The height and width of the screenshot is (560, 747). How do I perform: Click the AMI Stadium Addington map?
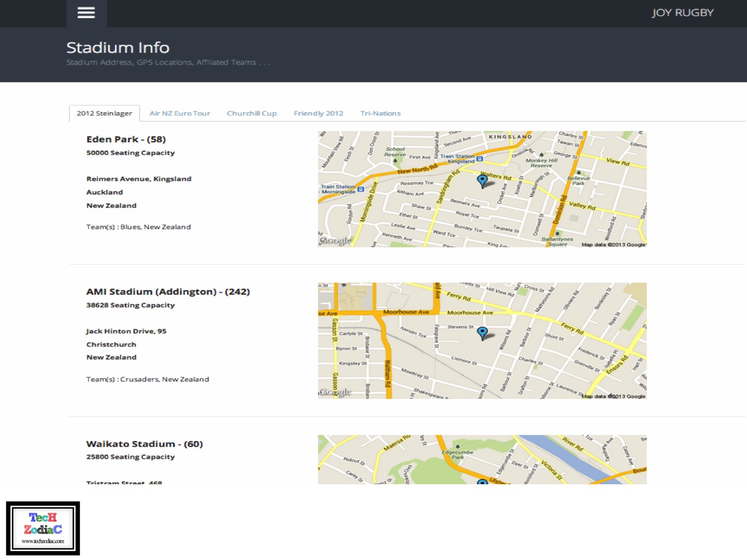[482, 340]
